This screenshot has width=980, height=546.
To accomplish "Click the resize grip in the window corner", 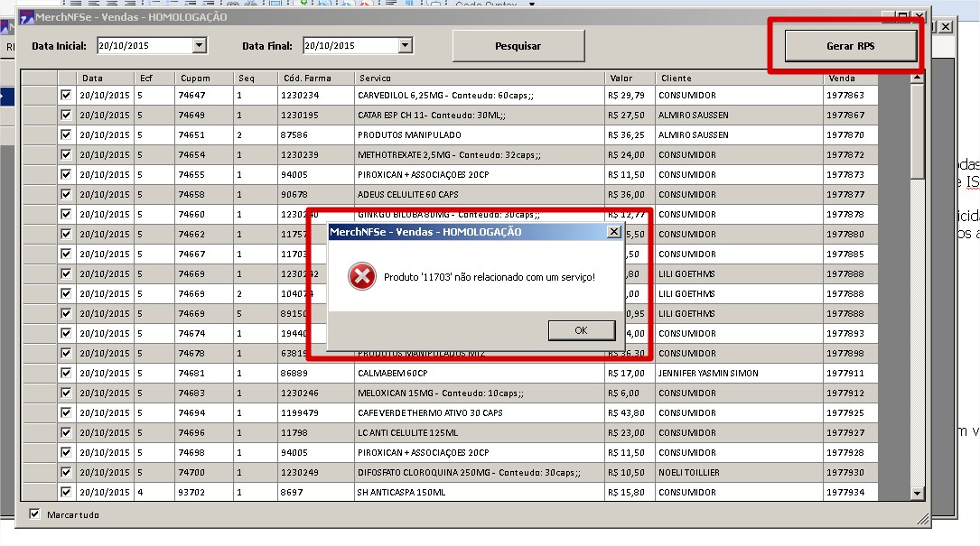I will pyautogui.click(x=924, y=520).
